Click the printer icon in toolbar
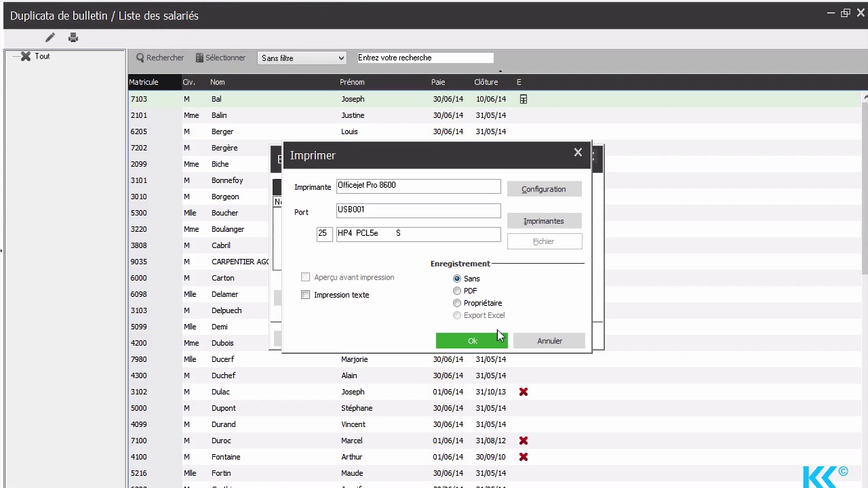The image size is (868, 488). click(x=73, y=38)
